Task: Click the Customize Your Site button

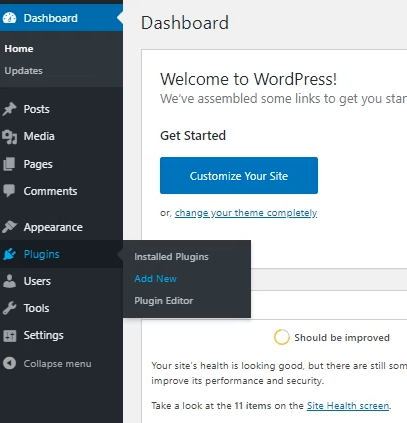Action: pos(239,176)
